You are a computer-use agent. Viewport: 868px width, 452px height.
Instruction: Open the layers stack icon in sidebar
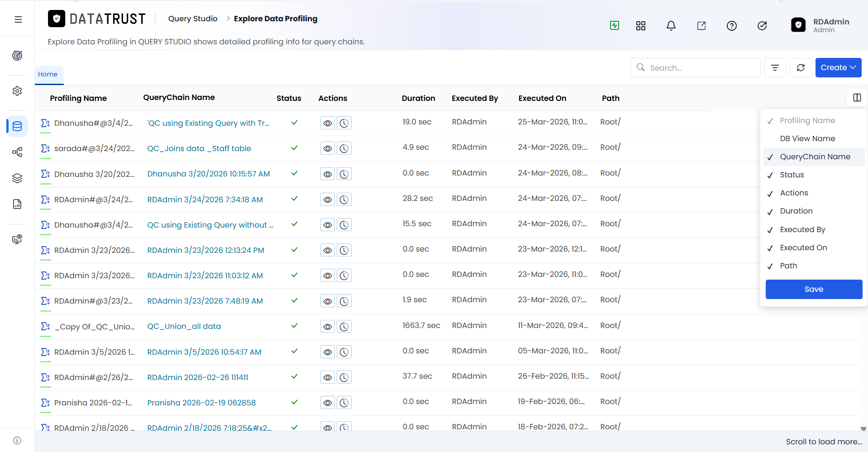coord(17,178)
